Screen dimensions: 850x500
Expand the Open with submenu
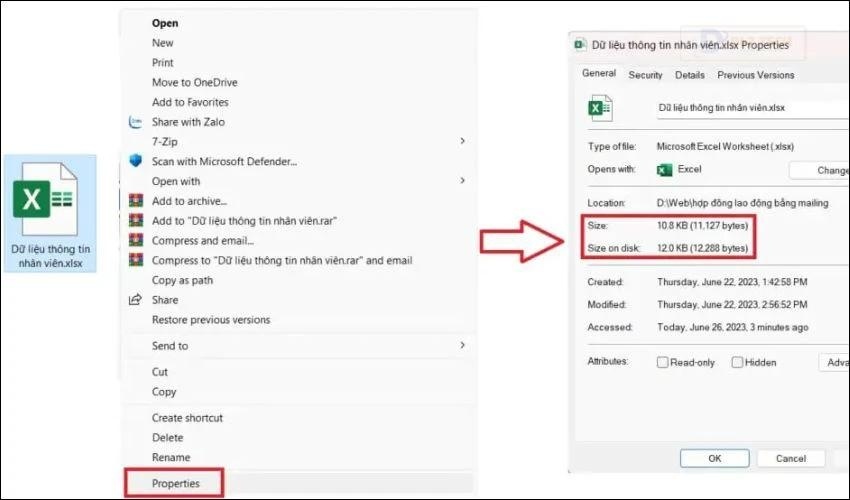462,181
